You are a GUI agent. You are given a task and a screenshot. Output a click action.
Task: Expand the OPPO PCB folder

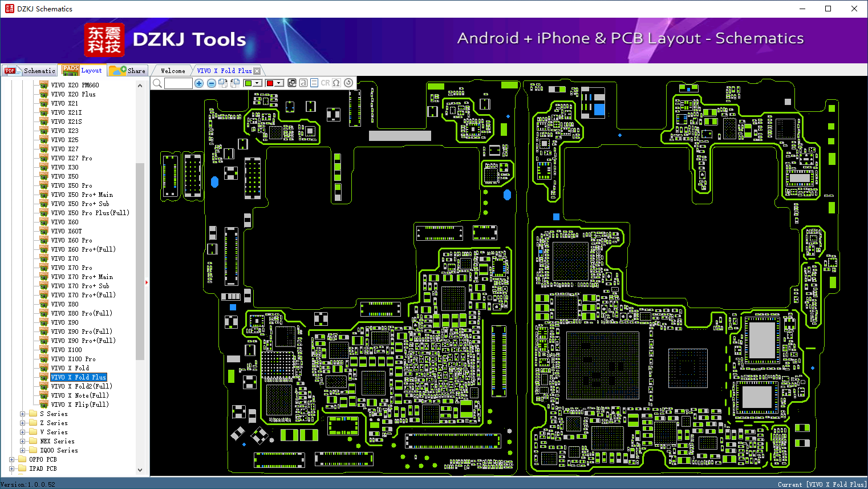click(x=12, y=460)
